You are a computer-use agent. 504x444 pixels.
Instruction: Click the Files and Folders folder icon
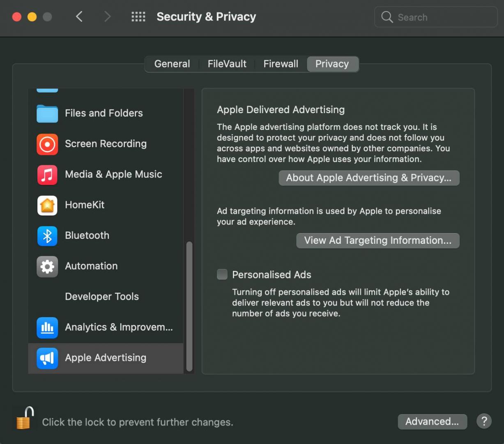47,113
